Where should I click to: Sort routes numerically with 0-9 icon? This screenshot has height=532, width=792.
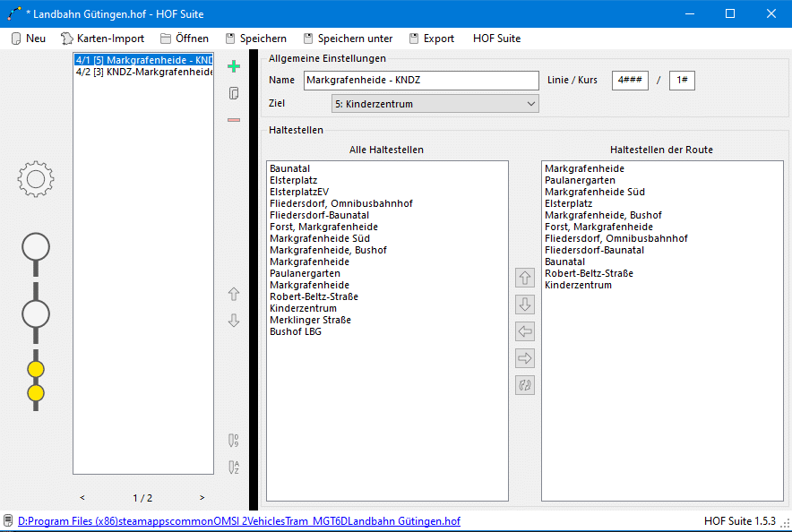234,440
